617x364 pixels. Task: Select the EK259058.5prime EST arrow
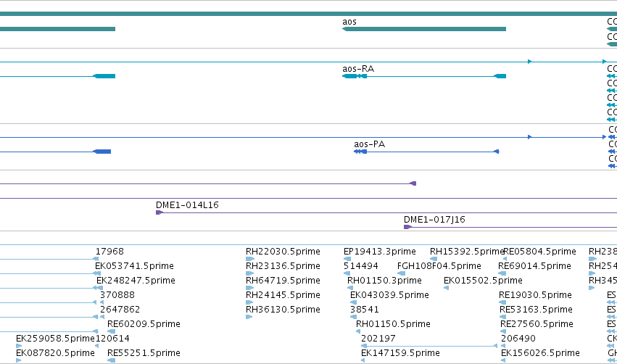(19, 346)
